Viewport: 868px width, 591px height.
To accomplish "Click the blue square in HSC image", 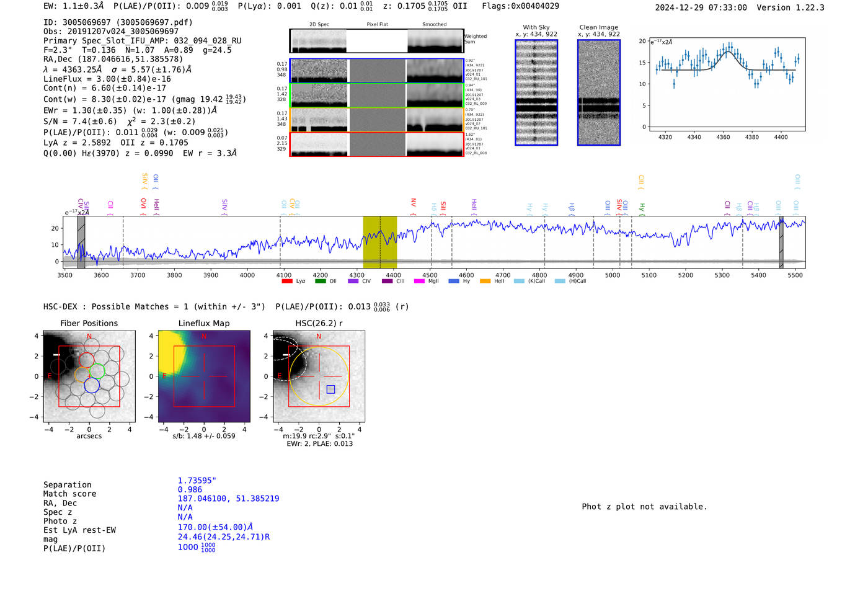I will 330,389.
